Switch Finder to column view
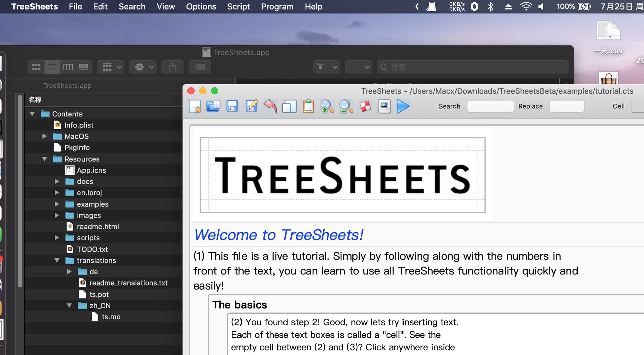This screenshot has width=644, height=355. [68, 67]
